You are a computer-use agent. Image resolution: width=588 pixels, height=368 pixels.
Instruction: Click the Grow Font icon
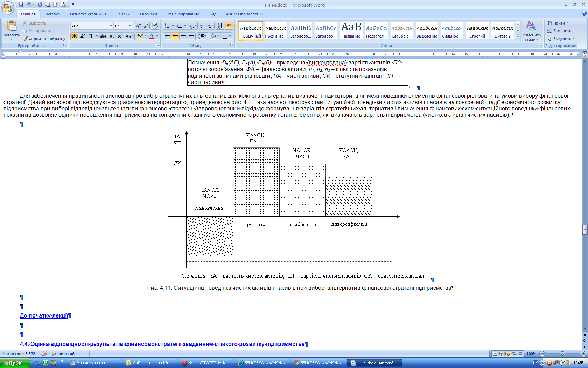click(138, 26)
